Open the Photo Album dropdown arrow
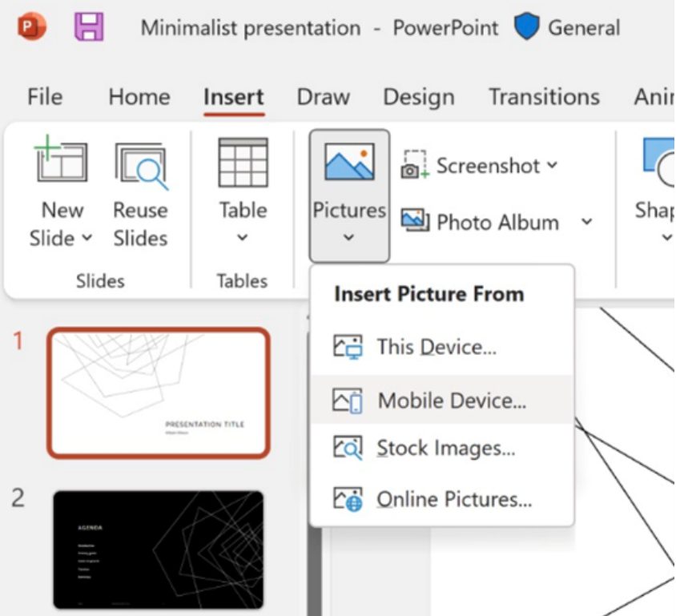Screen dimensions: 676x616 [x=586, y=222]
